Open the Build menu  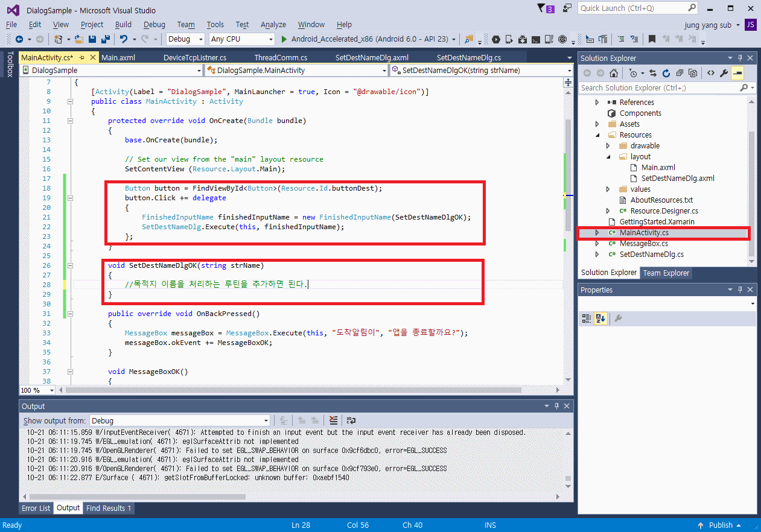click(123, 25)
